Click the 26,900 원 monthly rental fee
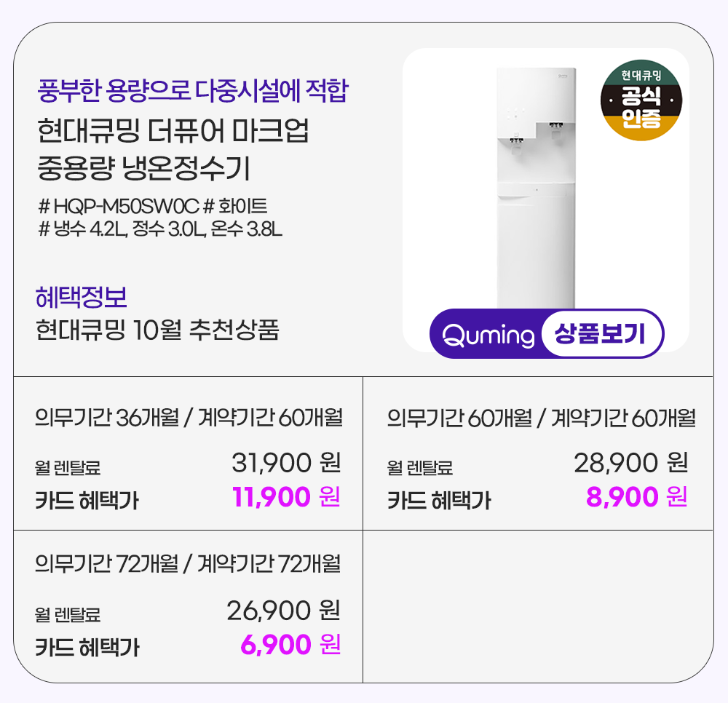Image resolution: width=728 pixels, height=703 pixels. [284, 611]
